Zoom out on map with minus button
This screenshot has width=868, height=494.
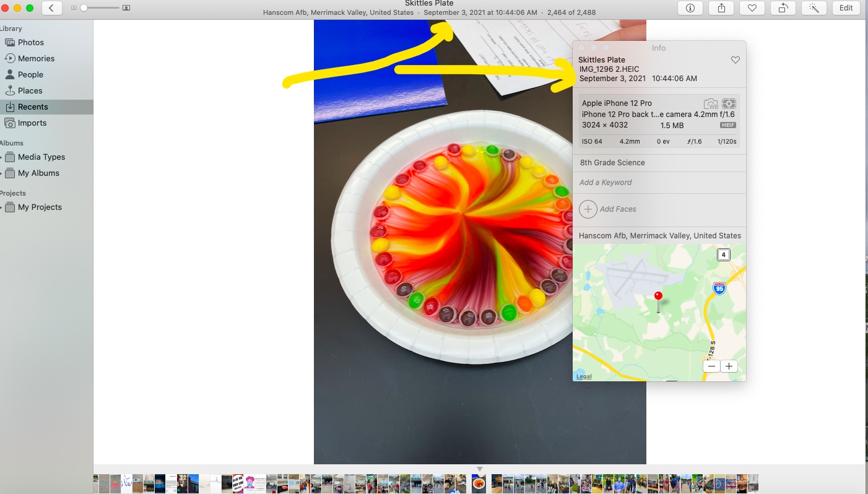[712, 366]
